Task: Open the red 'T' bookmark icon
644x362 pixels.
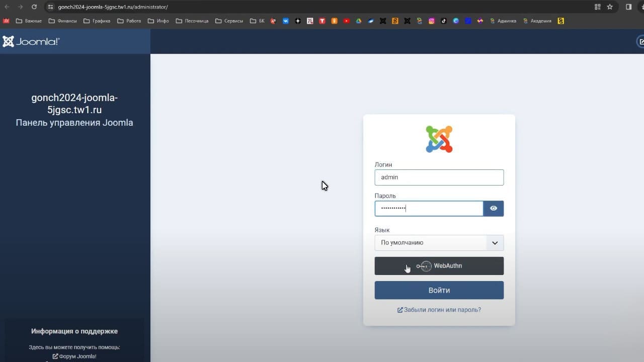Action: pyautogui.click(x=322, y=21)
